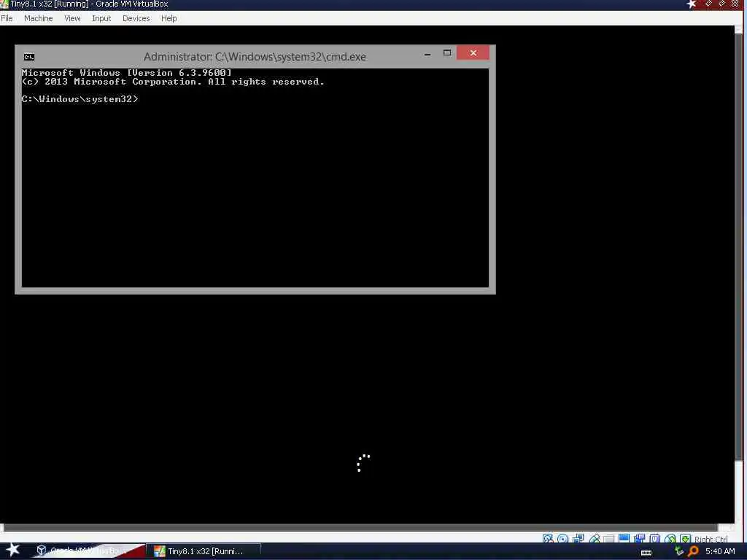This screenshot has height=560, width=747.
Task: Open the Help menu
Action: pyautogui.click(x=169, y=18)
